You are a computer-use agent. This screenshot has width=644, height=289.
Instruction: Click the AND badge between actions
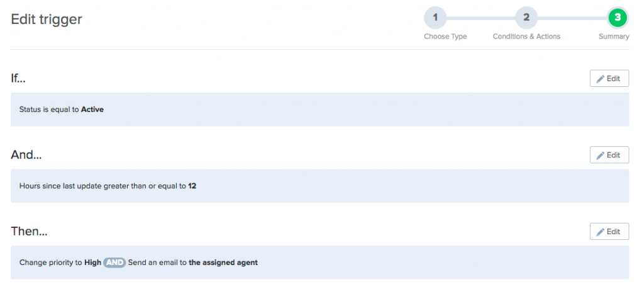coord(114,262)
